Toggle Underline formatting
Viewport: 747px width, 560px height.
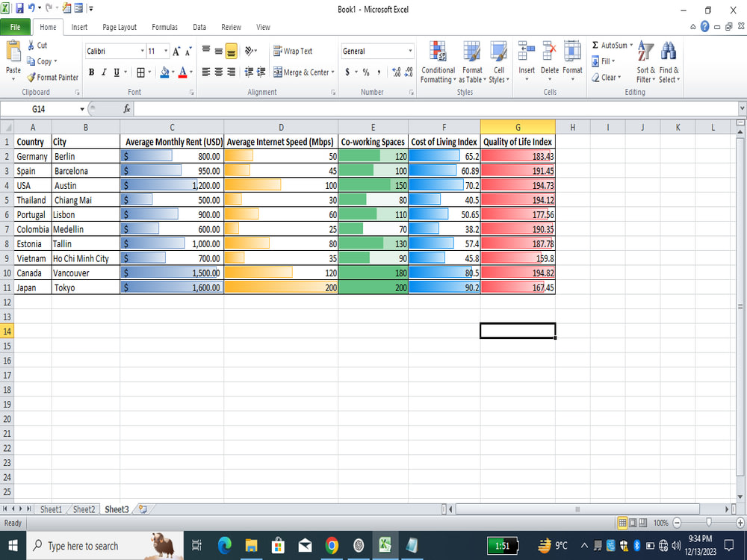[x=117, y=72]
